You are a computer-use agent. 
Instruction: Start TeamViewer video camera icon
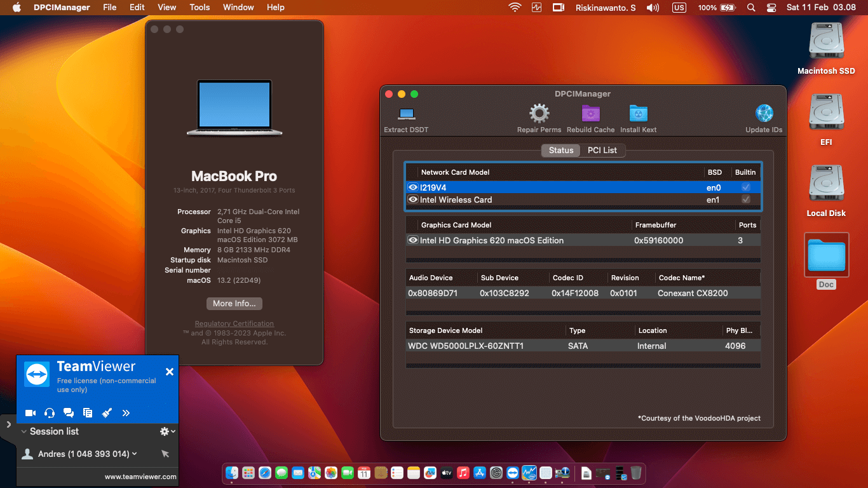click(x=31, y=413)
